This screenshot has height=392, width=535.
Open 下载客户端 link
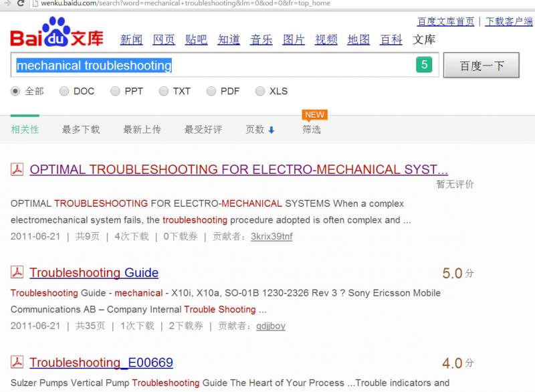point(508,21)
